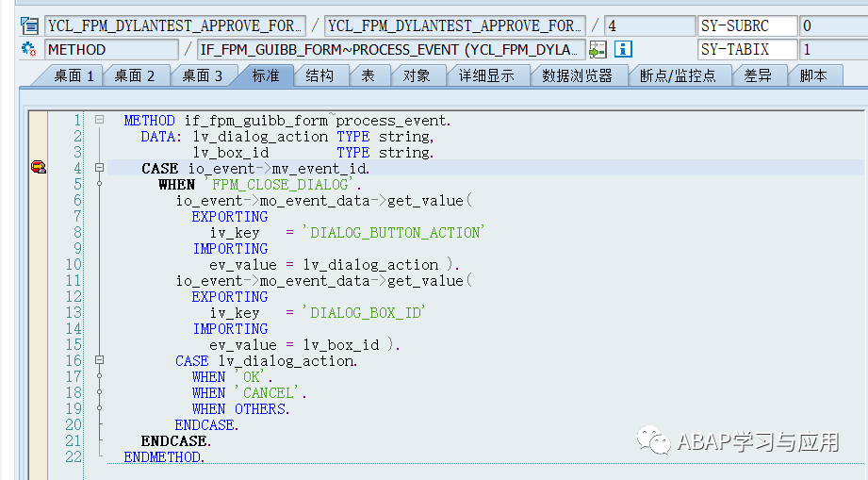
Task: Click bold ENDCASE on line 21
Action: point(173,441)
